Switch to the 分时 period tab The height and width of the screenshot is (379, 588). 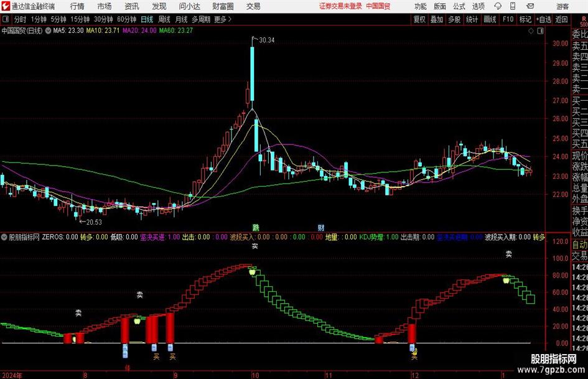click(21, 19)
